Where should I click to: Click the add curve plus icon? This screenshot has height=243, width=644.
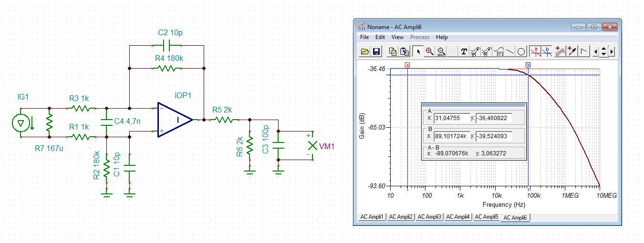(x=560, y=51)
